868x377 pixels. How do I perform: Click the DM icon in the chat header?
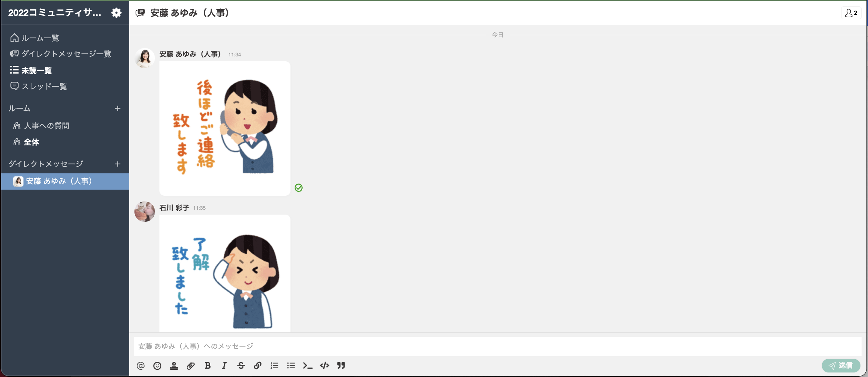pyautogui.click(x=140, y=13)
